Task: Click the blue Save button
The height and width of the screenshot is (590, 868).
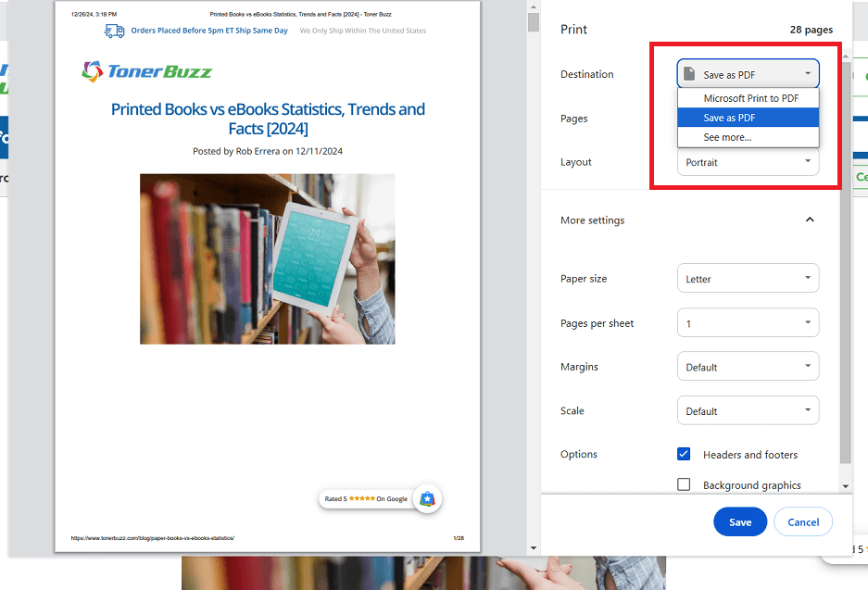Action: click(x=739, y=521)
